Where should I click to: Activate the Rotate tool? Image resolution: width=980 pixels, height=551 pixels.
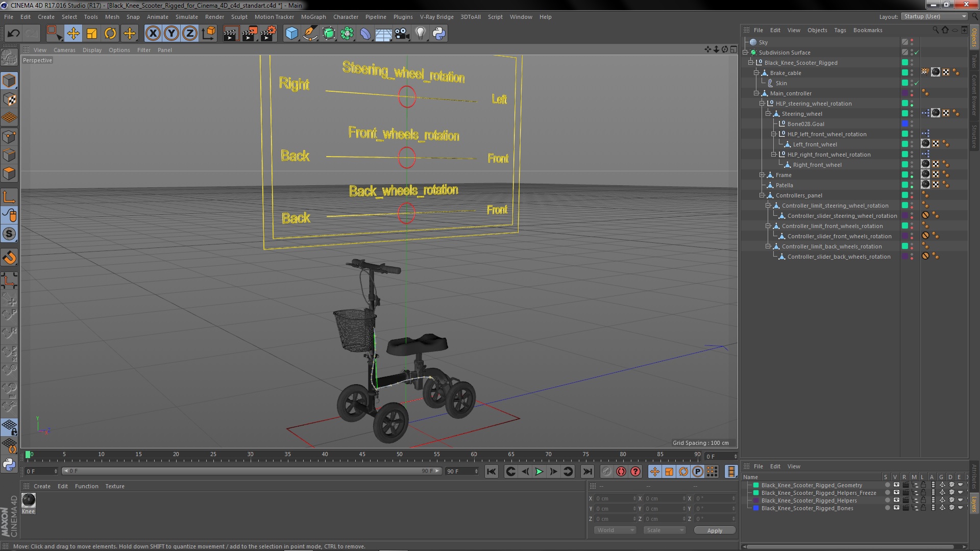[110, 34]
